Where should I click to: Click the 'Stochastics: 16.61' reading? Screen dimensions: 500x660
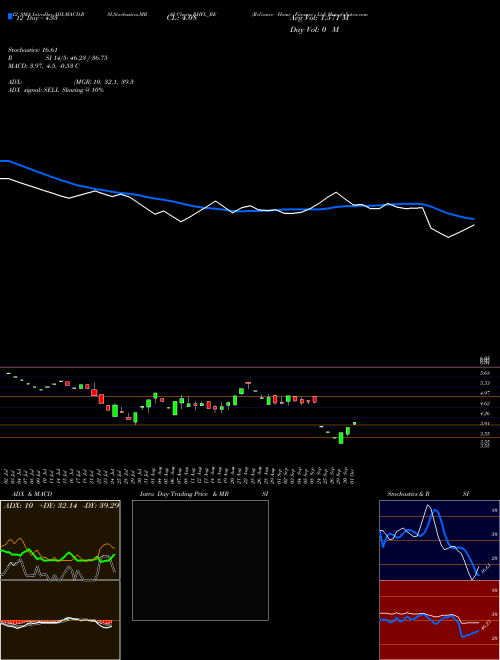(33, 50)
